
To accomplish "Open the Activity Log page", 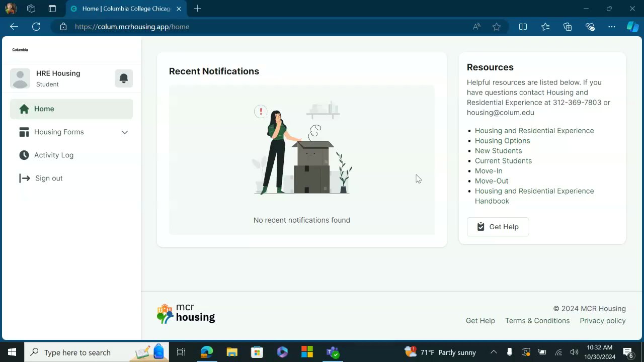I will pyautogui.click(x=71, y=155).
